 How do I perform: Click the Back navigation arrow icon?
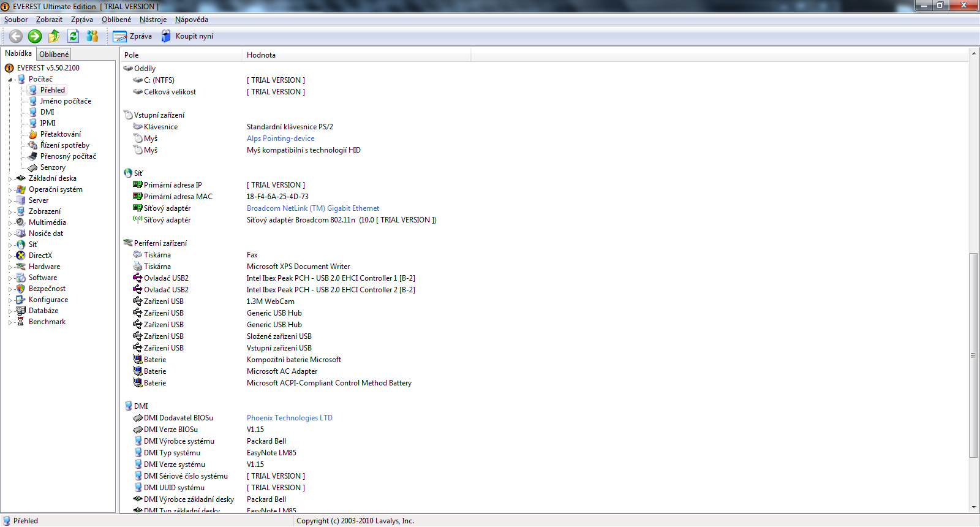(16, 36)
